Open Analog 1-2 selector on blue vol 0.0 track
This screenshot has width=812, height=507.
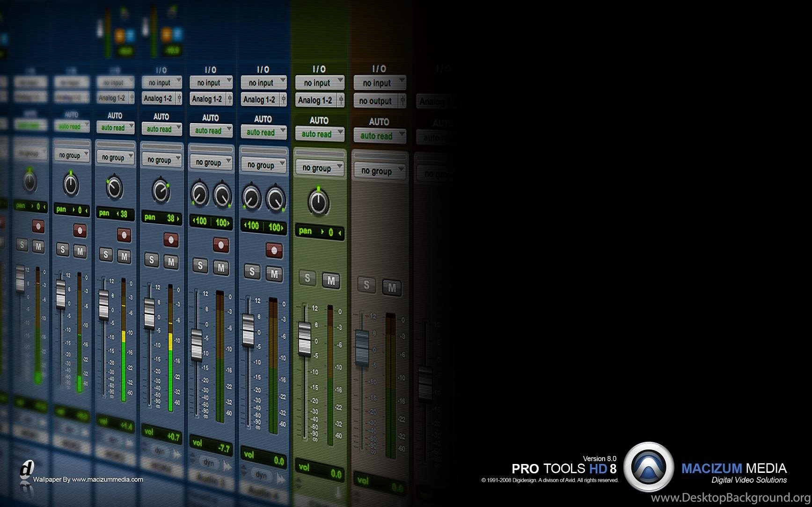(x=260, y=100)
